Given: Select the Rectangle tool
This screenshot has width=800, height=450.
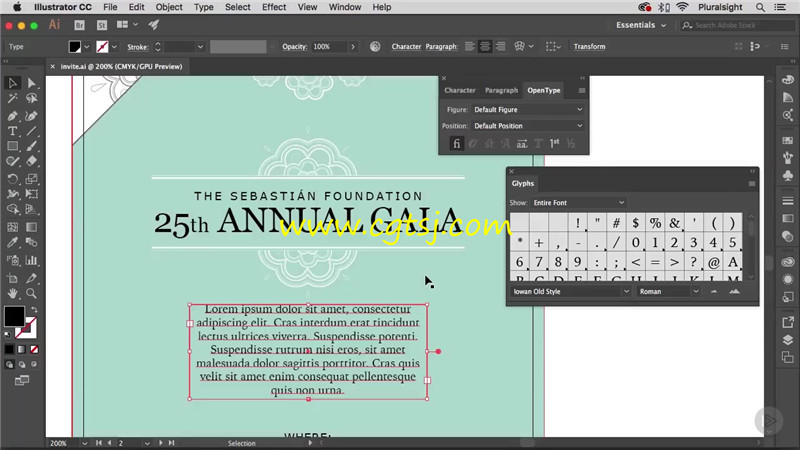Looking at the screenshot, I should coord(12,146).
